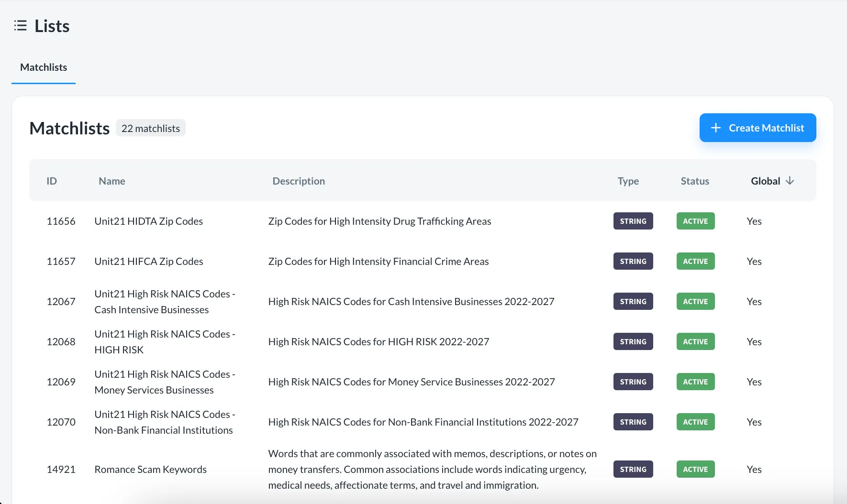The image size is (847, 504).
Task: Click the STRING badge in HIDTA Zip Codes row
Action: [633, 221]
